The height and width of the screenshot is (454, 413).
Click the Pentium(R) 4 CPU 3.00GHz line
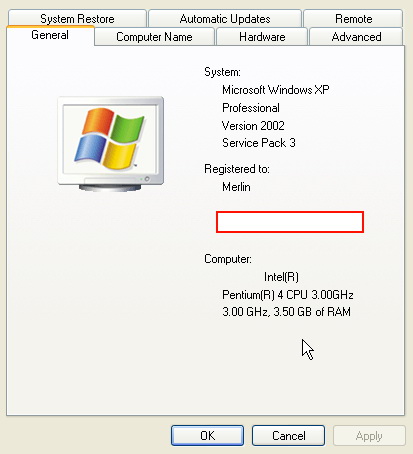(288, 295)
